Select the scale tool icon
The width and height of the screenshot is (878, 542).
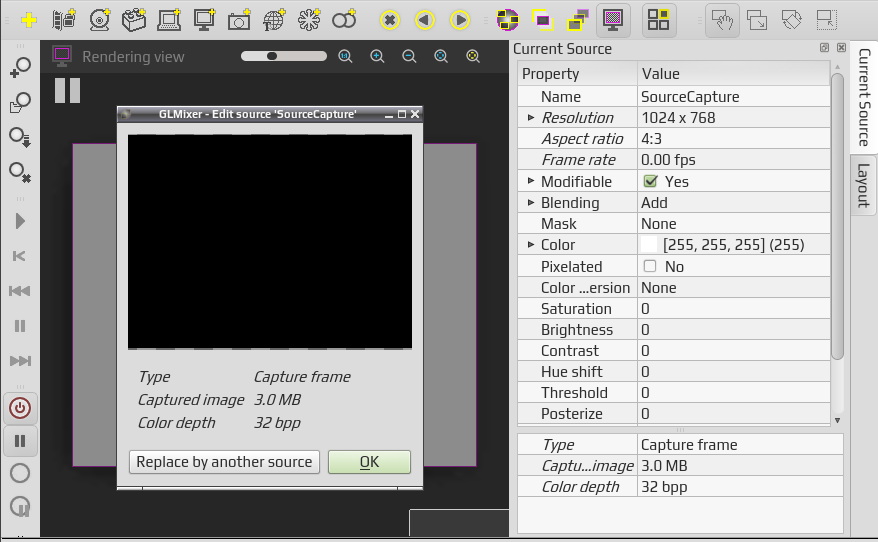(757, 21)
